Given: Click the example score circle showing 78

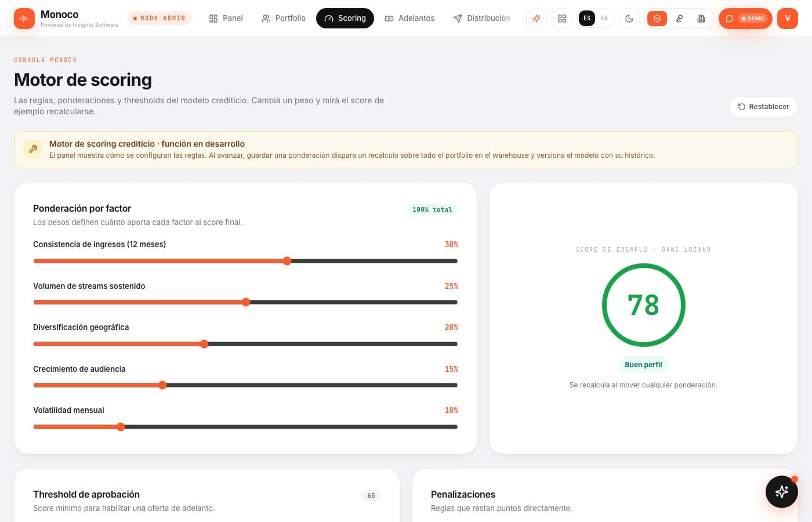Looking at the screenshot, I should point(644,305).
